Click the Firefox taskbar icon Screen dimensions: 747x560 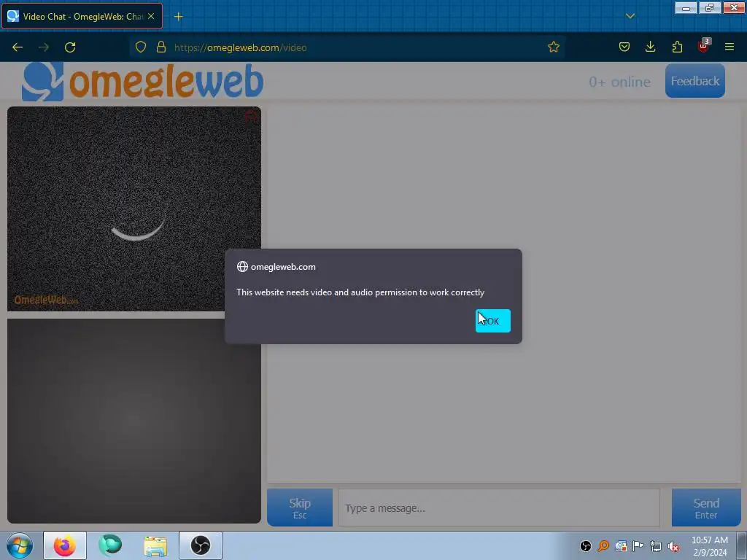65,545
